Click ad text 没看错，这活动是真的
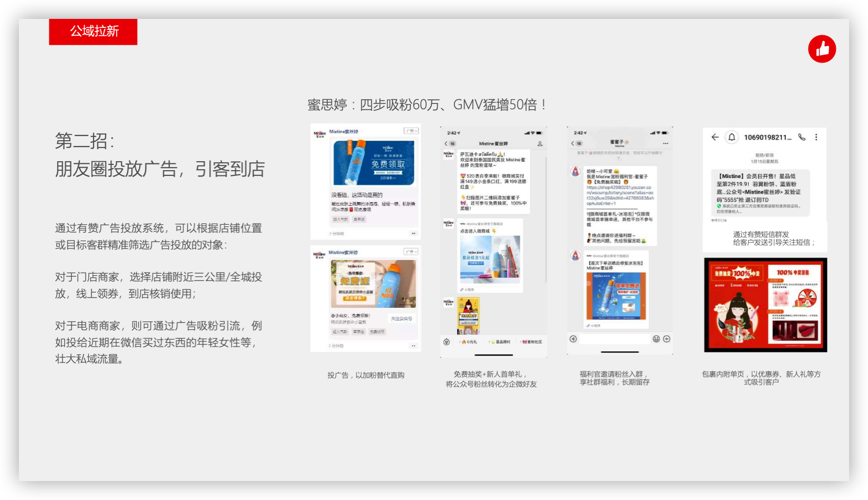Image resolution: width=868 pixels, height=500 pixels. point(357,195)
